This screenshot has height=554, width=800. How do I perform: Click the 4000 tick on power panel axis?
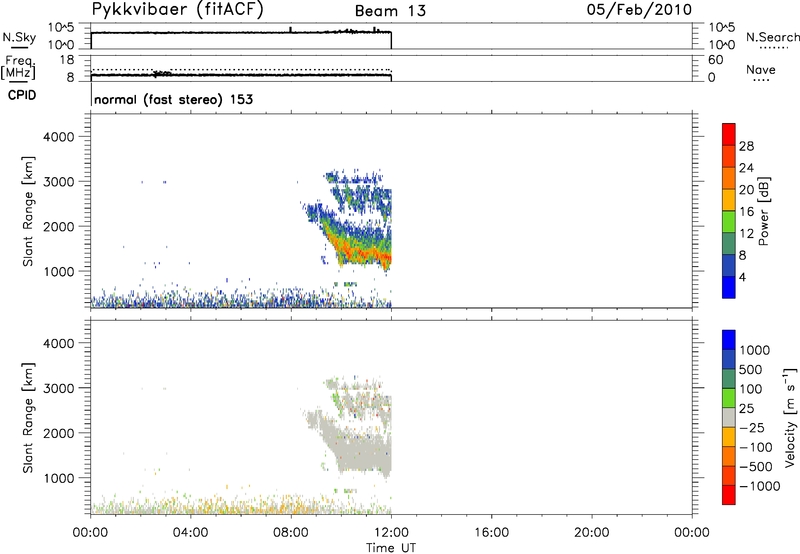pyautogui.click(x=58, y=137)
